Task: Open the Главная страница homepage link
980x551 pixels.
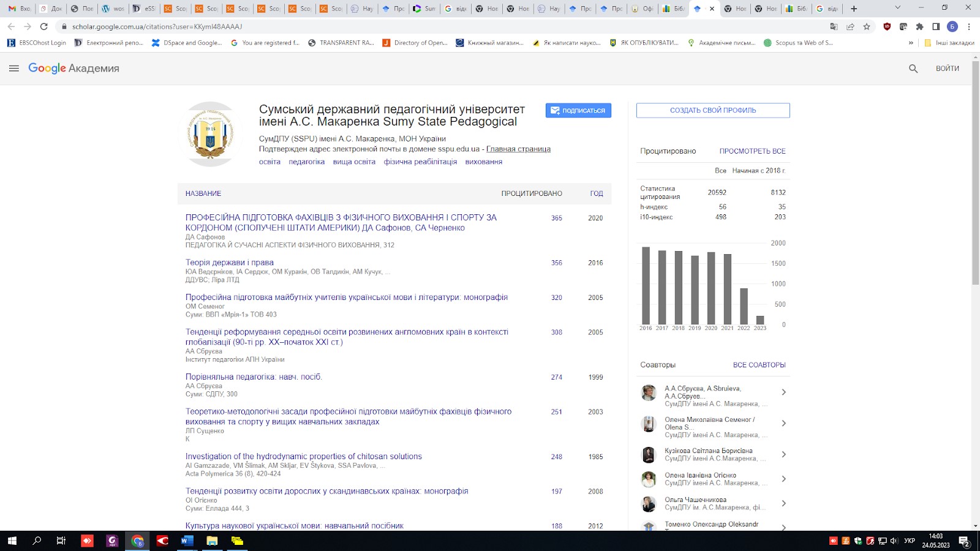Action: [x=518, y=149]
